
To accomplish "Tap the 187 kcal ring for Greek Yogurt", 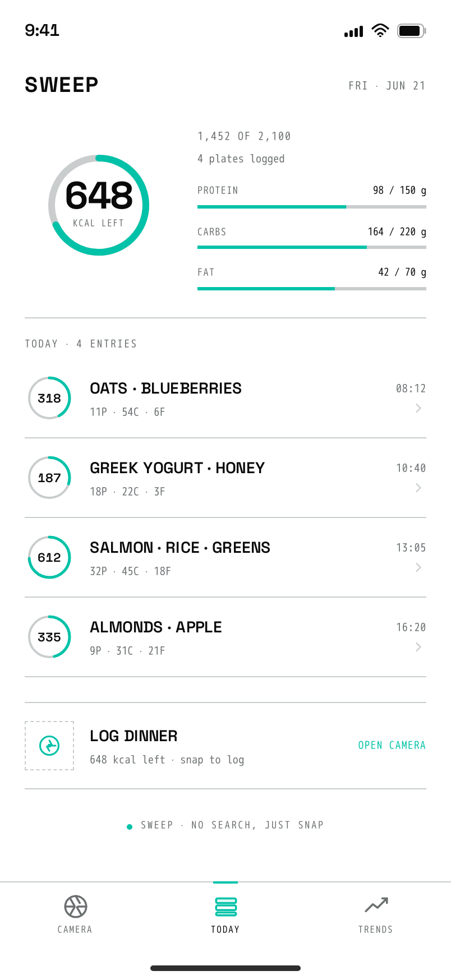I will [49, 478].
